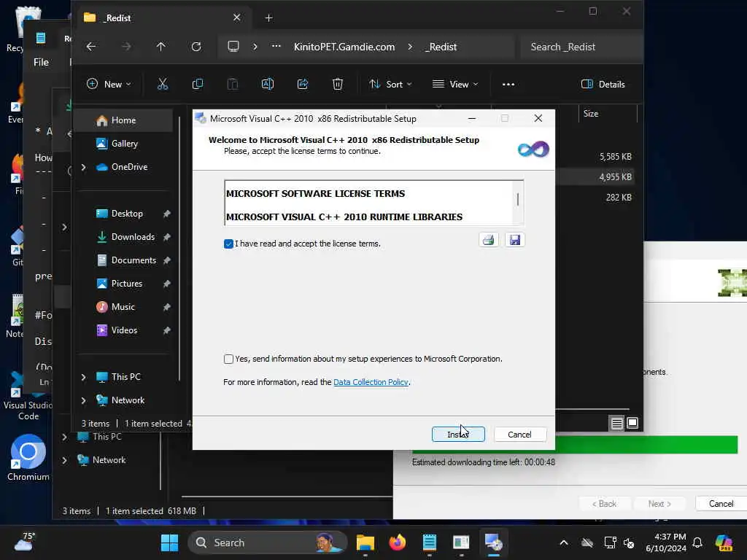Toggle the Details pane button
Viewport: 747px width, 560px height.
coord(603,85)
